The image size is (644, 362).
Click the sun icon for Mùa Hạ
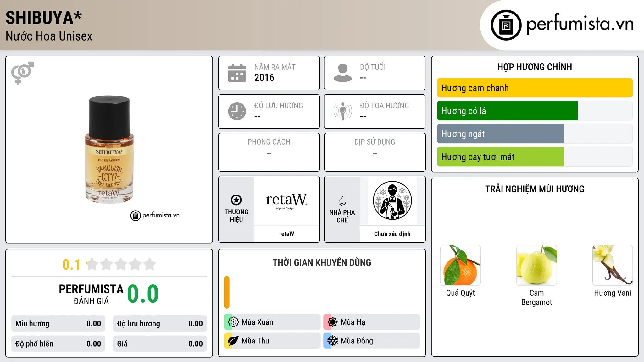click(333, 322)
